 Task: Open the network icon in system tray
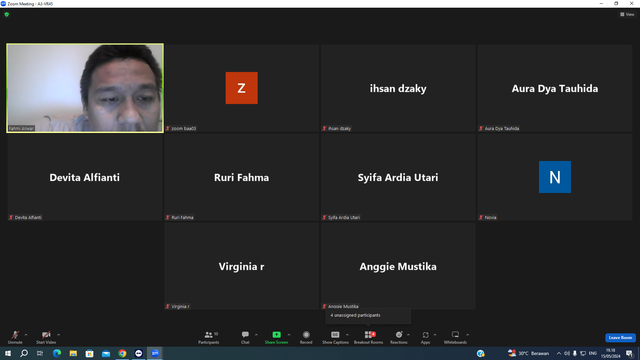coord(583,353)
